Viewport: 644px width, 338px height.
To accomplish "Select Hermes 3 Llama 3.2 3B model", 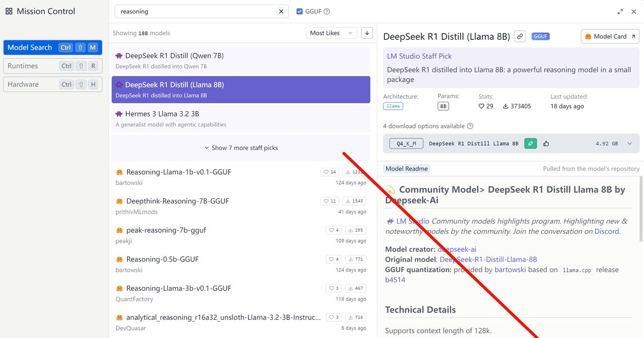I will coord(241,119).
